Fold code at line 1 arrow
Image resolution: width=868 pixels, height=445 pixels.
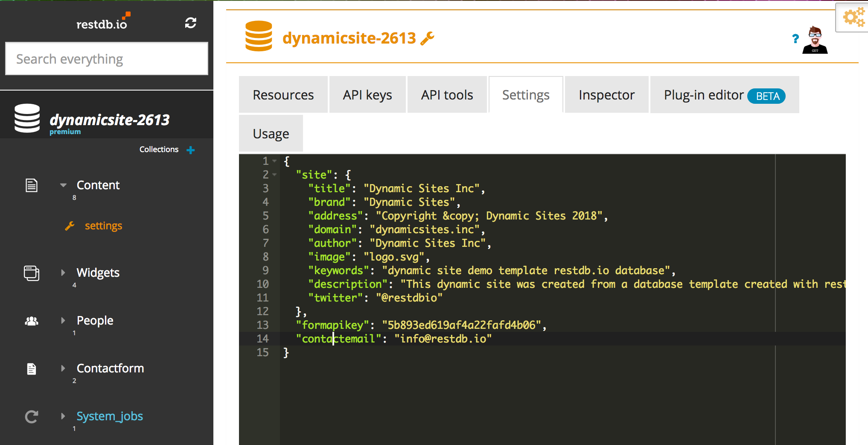[x=274, y=161]
